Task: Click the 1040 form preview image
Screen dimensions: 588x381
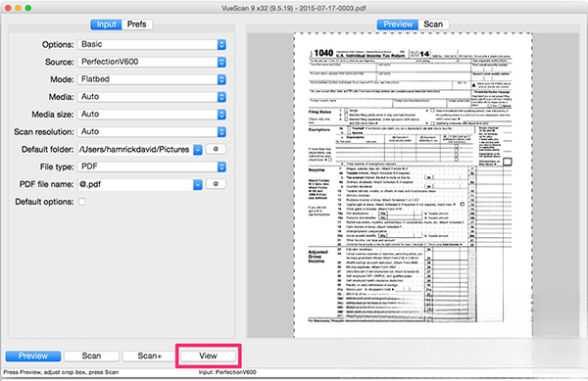Action: [x=413, y=185]
